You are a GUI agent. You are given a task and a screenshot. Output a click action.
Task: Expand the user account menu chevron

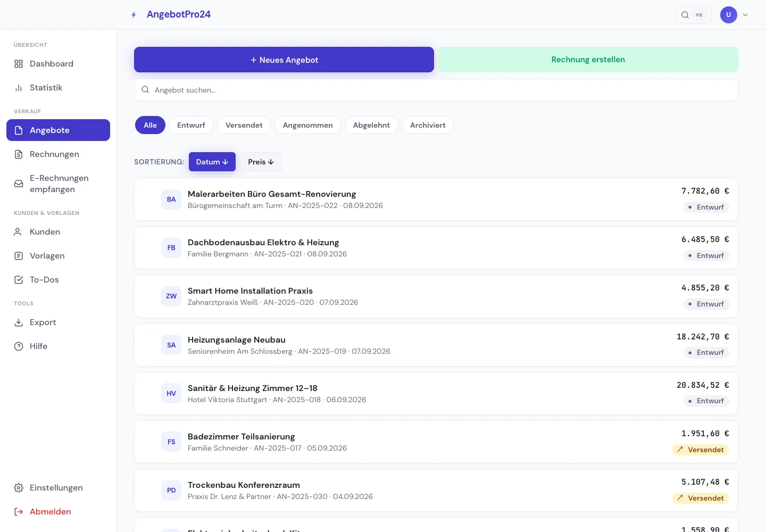coord(745,15)
